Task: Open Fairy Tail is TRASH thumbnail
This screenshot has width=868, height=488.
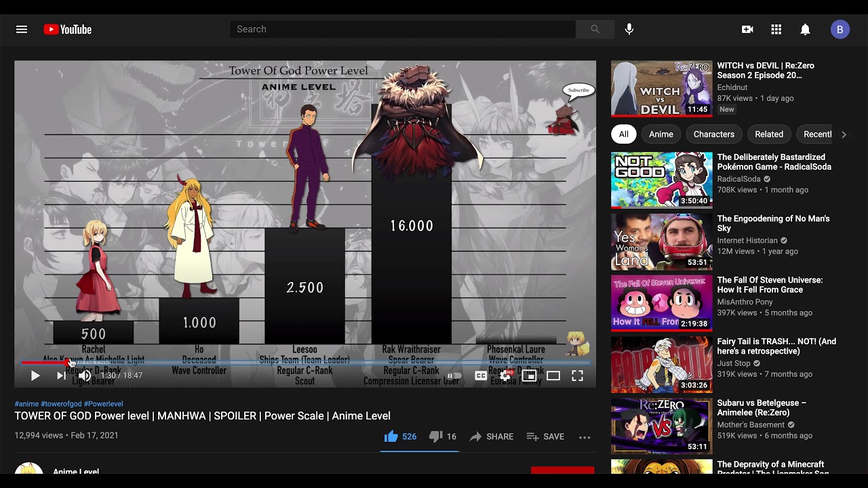Action: 662,365
